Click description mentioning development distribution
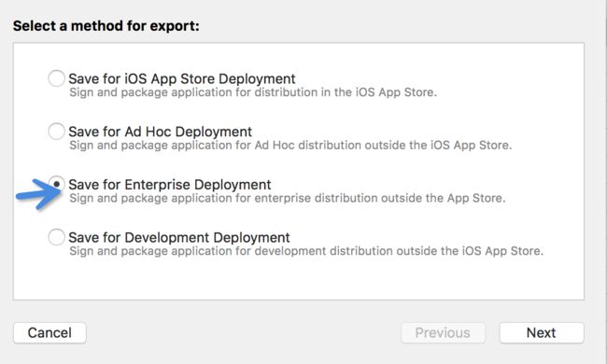 (x=306, y=251)
